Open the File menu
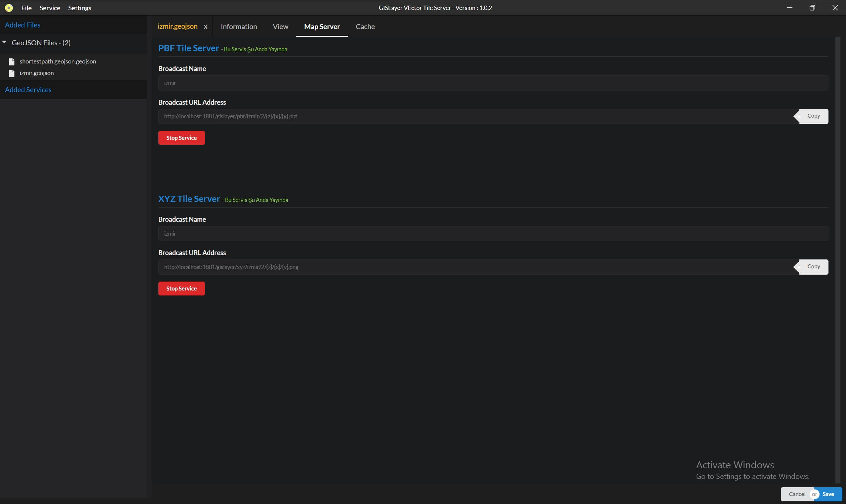 click(x=26, y=8)
